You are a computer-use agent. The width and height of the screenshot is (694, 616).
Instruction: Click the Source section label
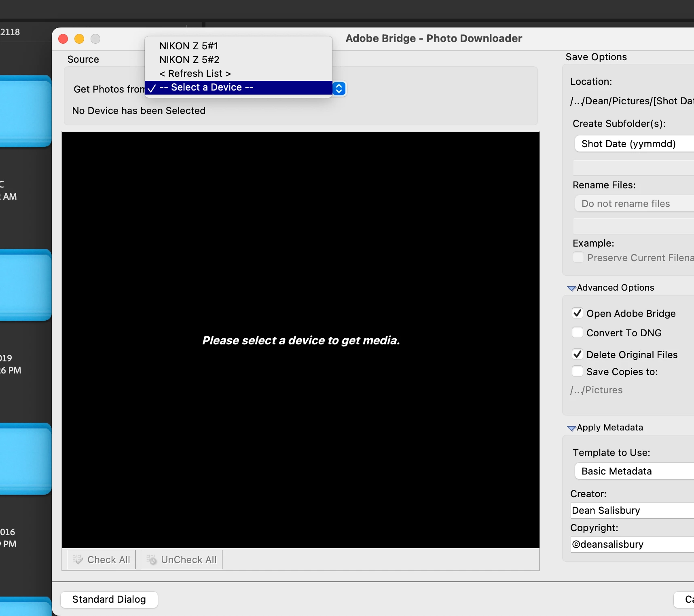[83, 59]
